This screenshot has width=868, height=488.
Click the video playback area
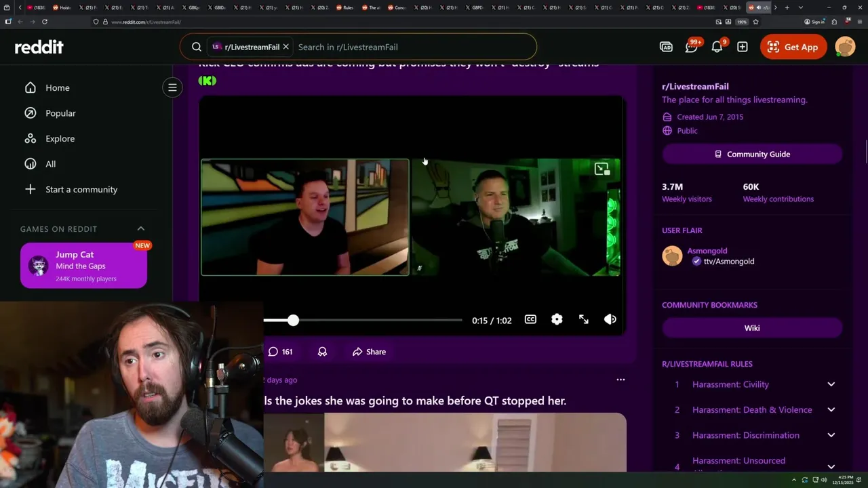[x=411, y=217]
